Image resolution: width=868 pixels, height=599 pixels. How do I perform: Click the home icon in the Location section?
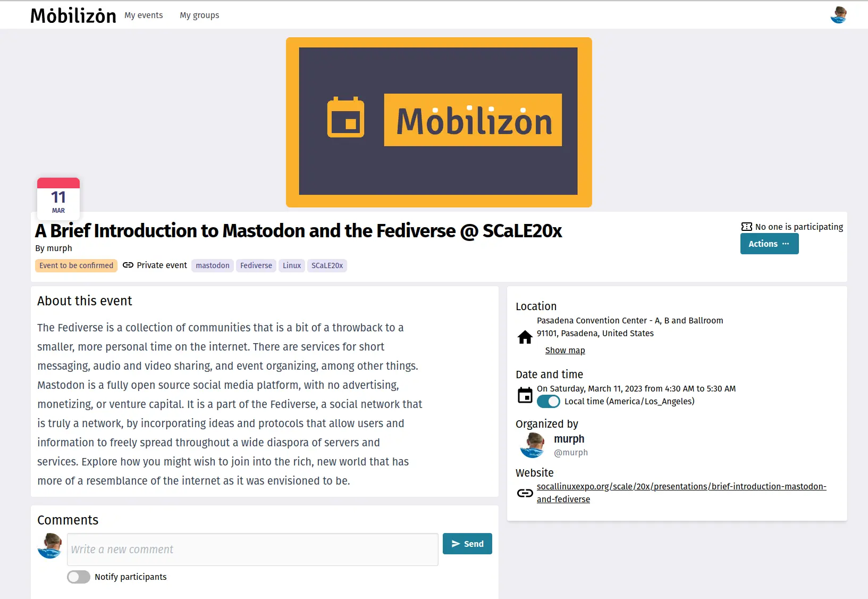pos(525,337)
